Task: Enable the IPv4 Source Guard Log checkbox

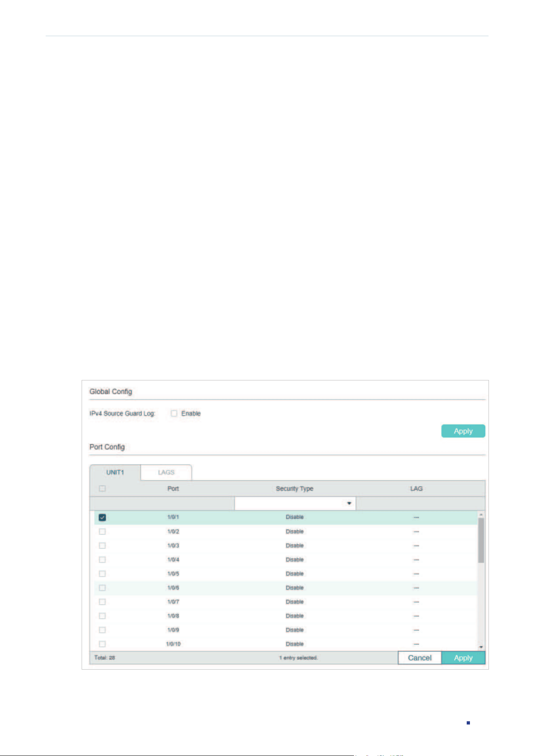Action: [174, 413]
